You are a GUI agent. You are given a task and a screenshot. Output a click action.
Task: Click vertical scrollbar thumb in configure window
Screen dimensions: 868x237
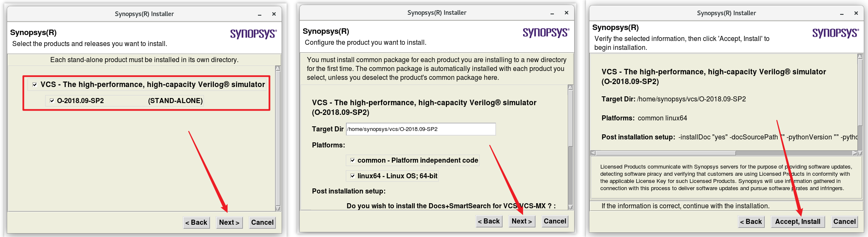pyautogui.click(x=570, y=118)
